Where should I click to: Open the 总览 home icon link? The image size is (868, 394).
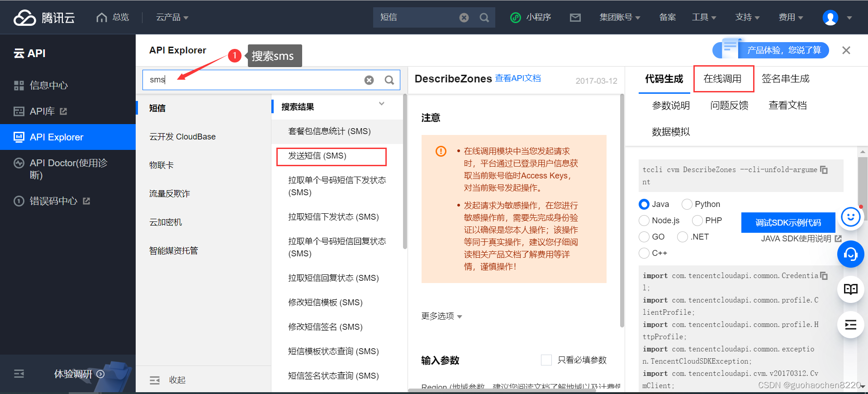click(x=113, y=17)
